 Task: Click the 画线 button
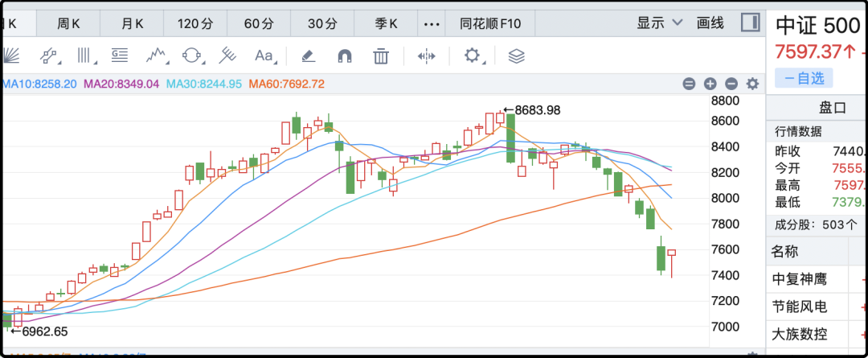[x=710, y=23]
